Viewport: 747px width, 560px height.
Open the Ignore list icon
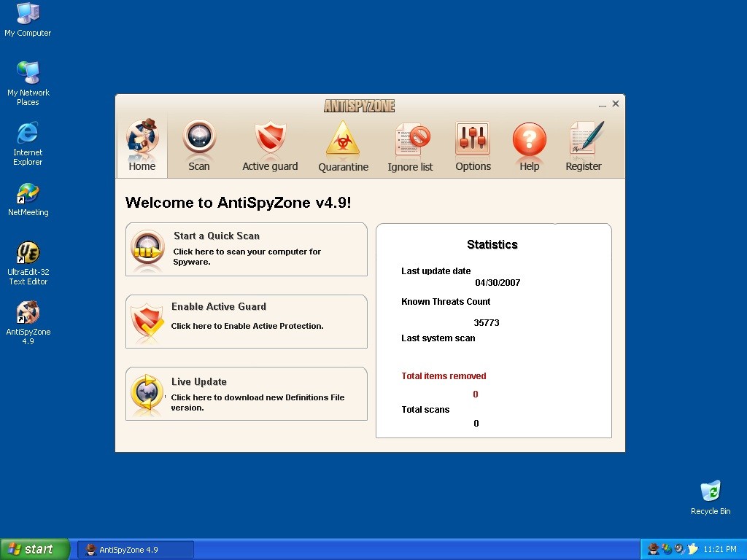pyautogui.click(x=411, y=139)
